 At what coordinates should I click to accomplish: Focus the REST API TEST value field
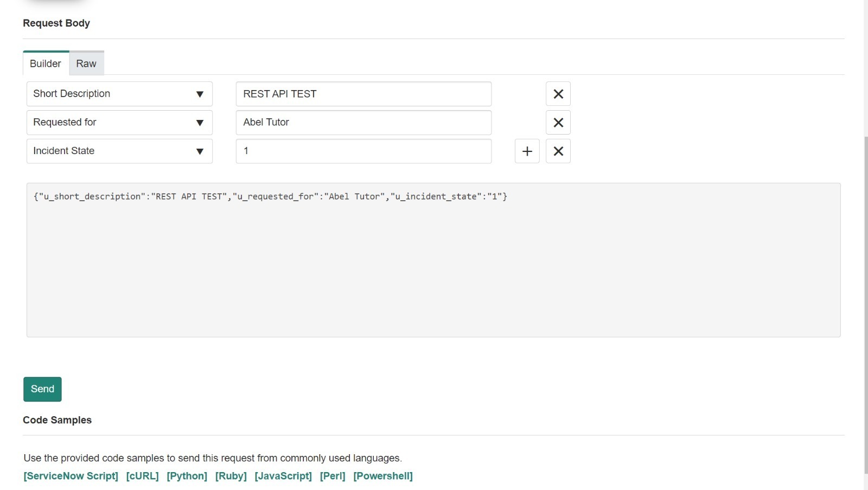pyautogui.click(x=364, y=94)
